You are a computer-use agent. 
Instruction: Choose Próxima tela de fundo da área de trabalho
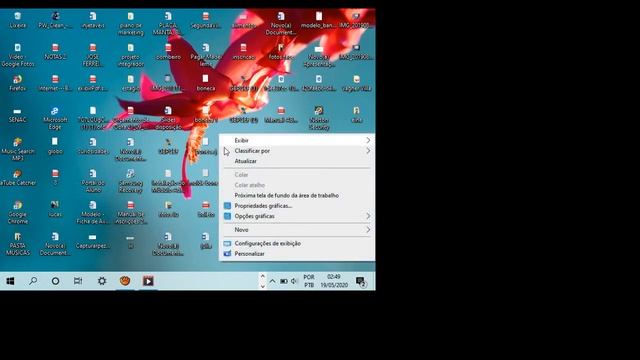pyautogui.click(x=297, y=196)
